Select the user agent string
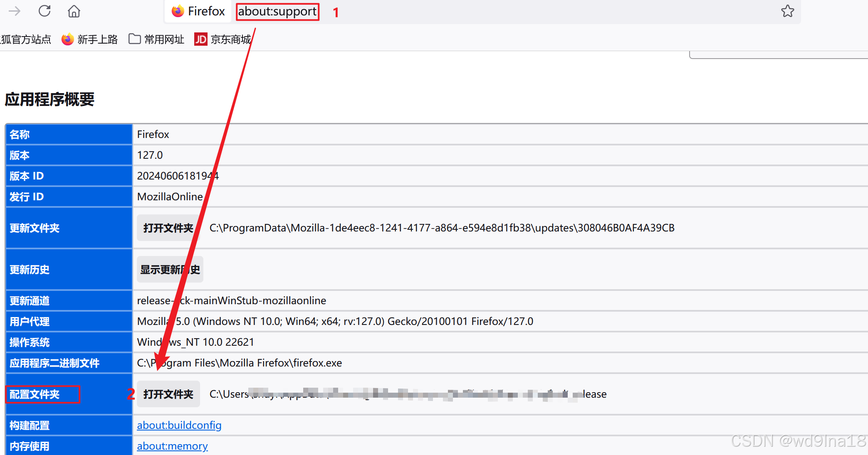Screen dimensions: 868x455 click(335, 321)
